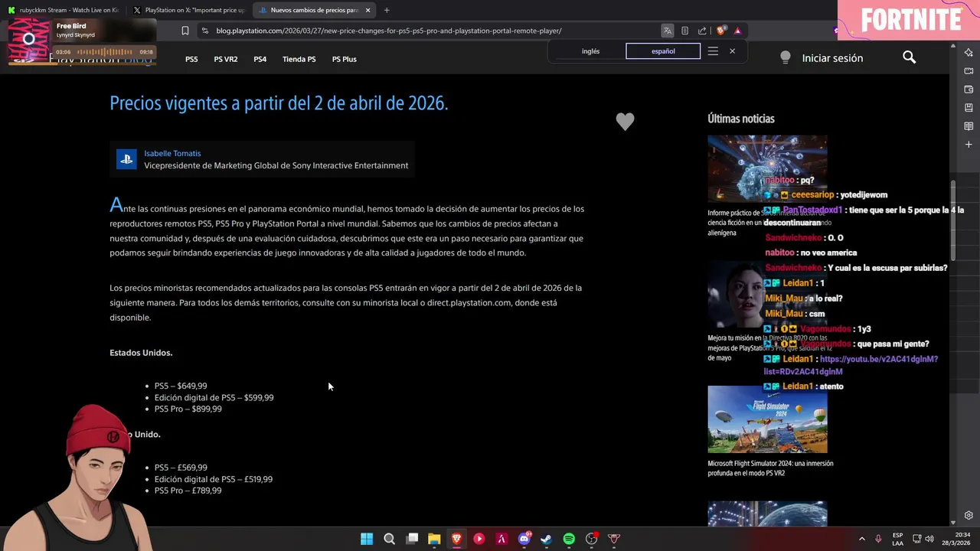980x551 pixels.
Task: Seek in the Free Bird waveform progress bar
Action: click(x=104, y=52)
